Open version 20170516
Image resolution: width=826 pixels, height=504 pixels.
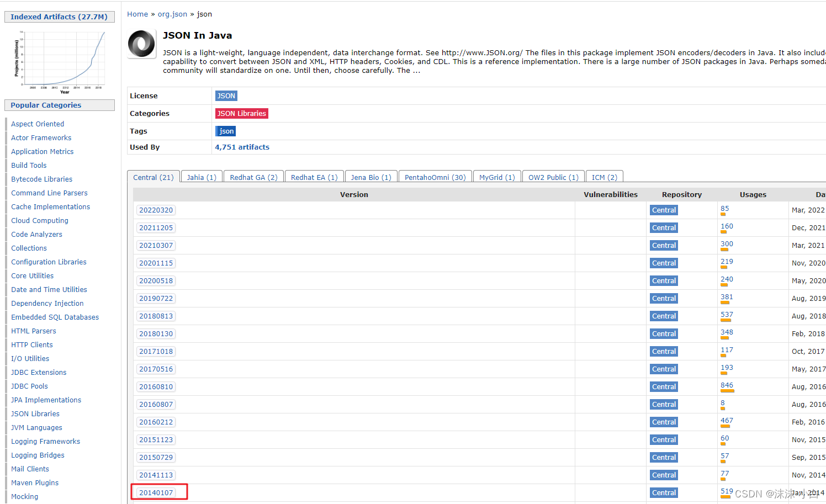(156, 369)
